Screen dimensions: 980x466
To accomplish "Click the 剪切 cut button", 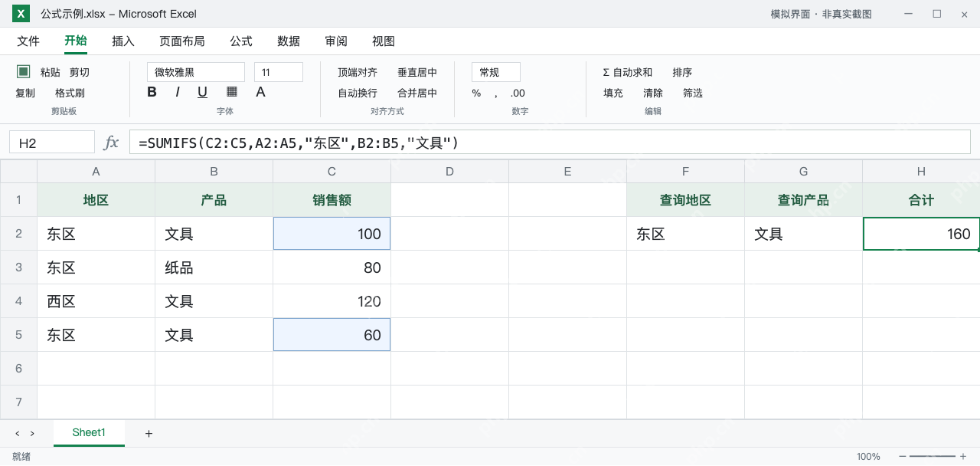I will click(80, 72).
